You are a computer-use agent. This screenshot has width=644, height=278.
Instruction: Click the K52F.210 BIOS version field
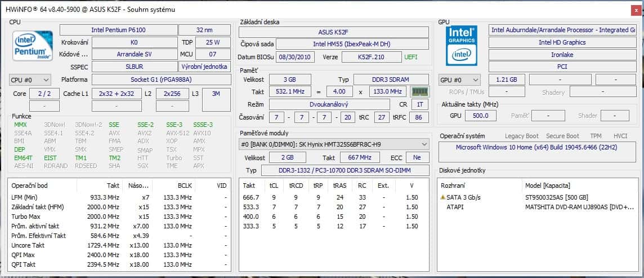pyautogui.click(x=372, y=57)
